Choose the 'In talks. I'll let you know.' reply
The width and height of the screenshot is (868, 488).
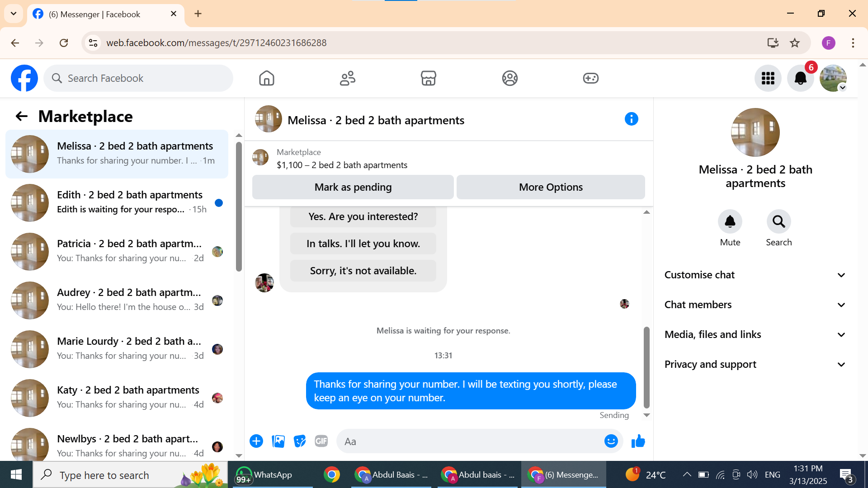363,244
